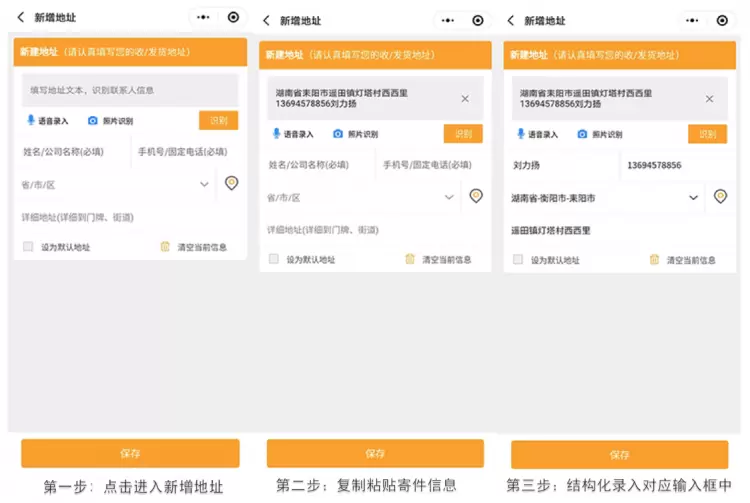Expand 湖南省-衡阳市-耒阳市 dropdown in right panel

pyautogui.click(x=694, y=198)
